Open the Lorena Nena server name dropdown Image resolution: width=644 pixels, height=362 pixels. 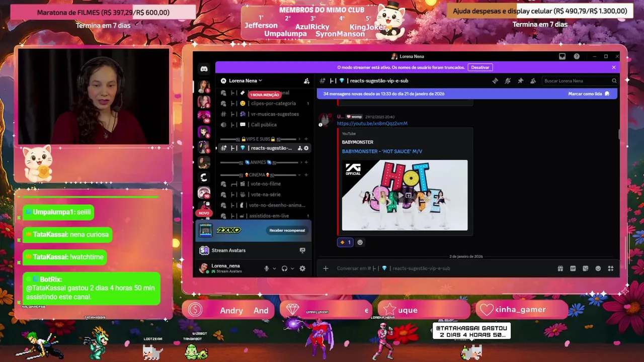click(246, 80)
